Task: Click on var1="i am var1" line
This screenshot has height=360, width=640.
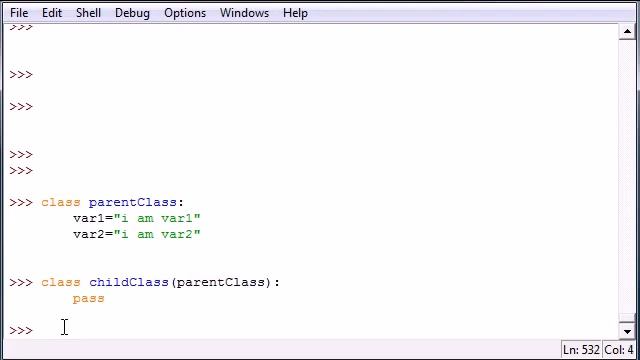Action: (x=137, y=218)
